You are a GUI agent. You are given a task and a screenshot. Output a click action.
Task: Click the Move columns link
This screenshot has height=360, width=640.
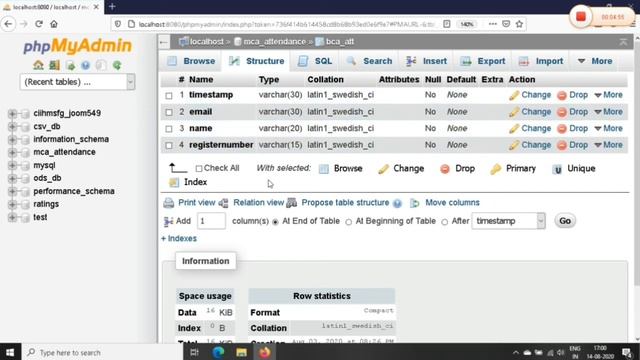pyautogui.click(x=452, y=202)
